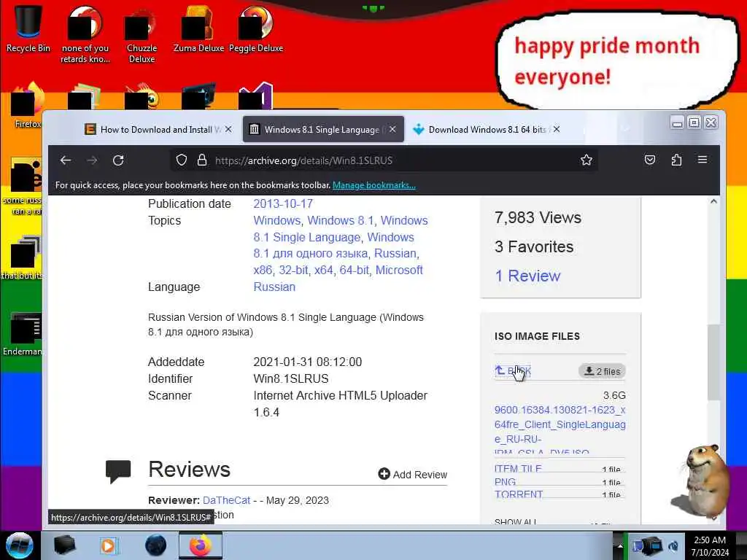Bookmark this page with the star icon
The height and width of the screenshot is (560, 747).
(x=586, y=160)
